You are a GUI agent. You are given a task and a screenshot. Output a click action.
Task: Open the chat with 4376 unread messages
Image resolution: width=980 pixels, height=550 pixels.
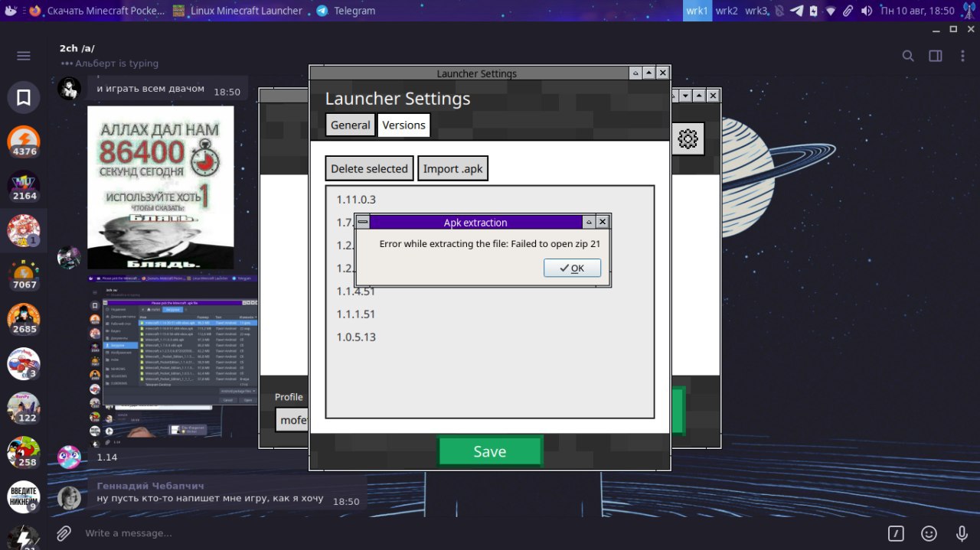click(24, 142)
